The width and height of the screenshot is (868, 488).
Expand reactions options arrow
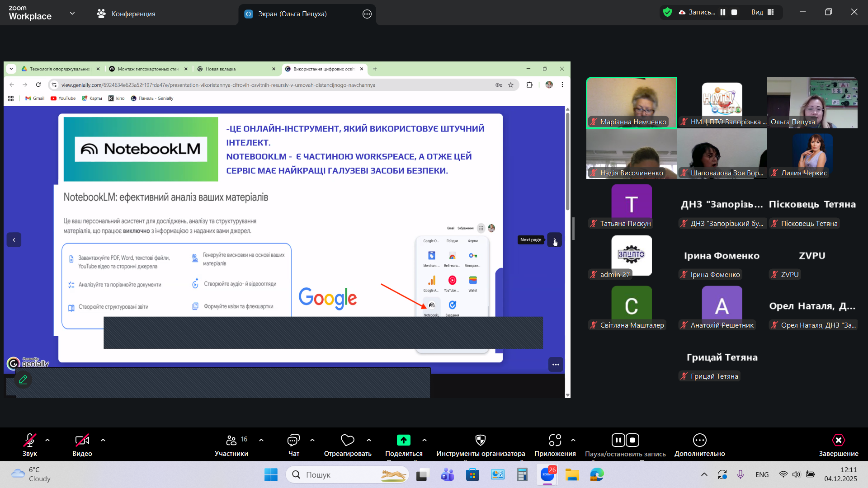[x=369, y=440]
